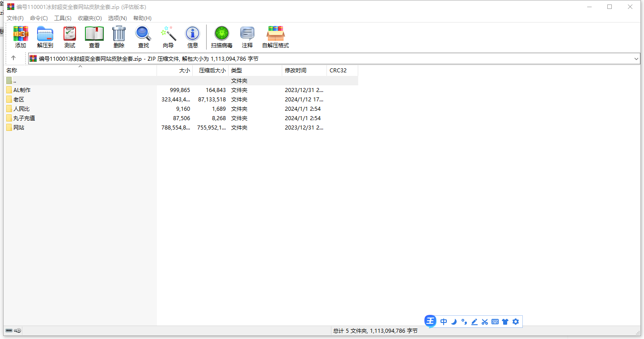Open the 工具(S) menu

click(x=63, y=18)
